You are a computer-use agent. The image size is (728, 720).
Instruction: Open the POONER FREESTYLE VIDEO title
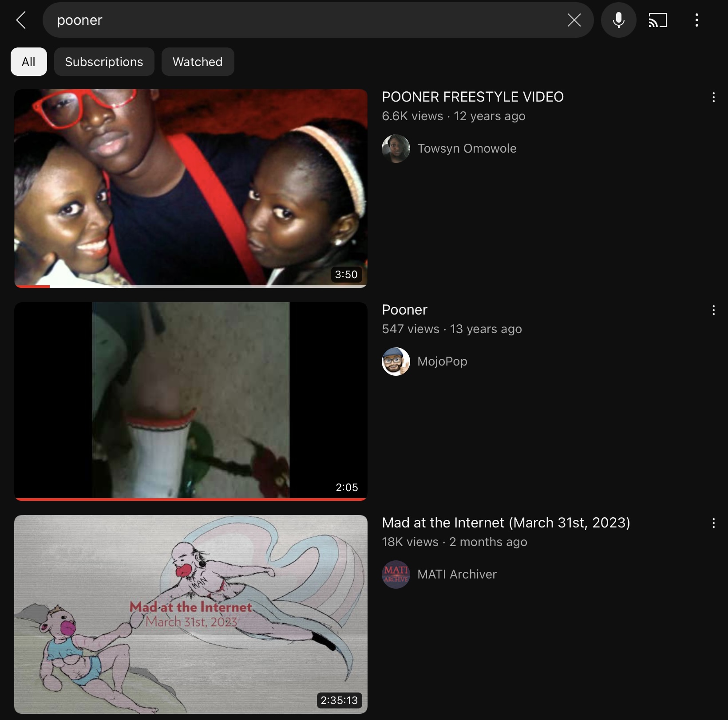tap(473, 97)
